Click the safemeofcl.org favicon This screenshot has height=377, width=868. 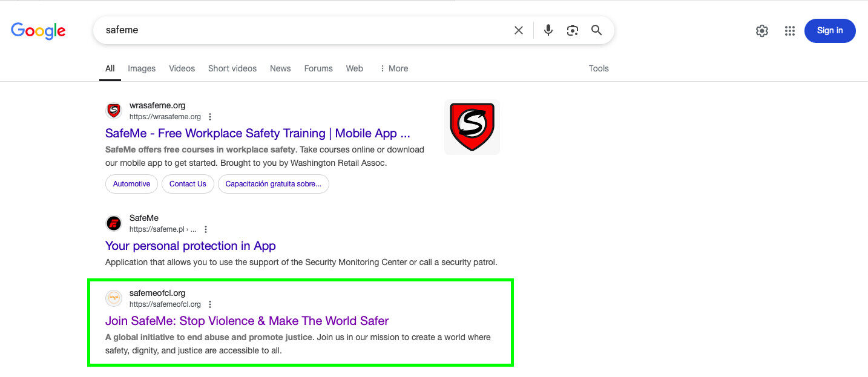click(114, 298)
